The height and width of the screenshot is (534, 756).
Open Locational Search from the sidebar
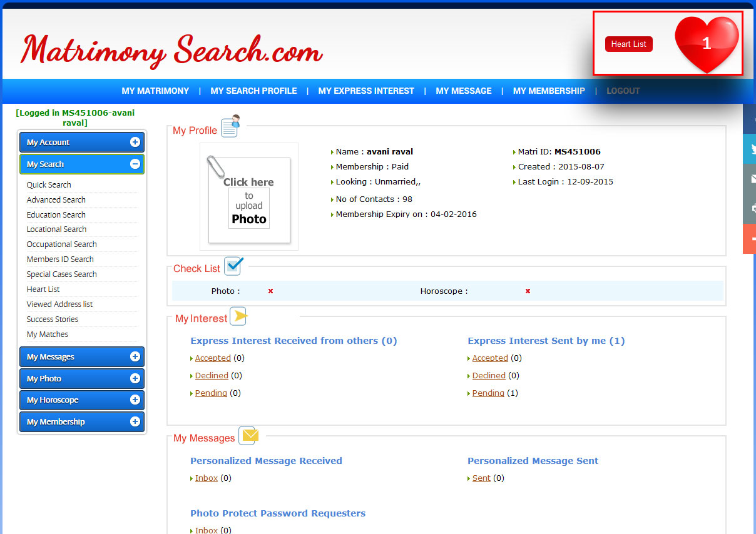55,229
